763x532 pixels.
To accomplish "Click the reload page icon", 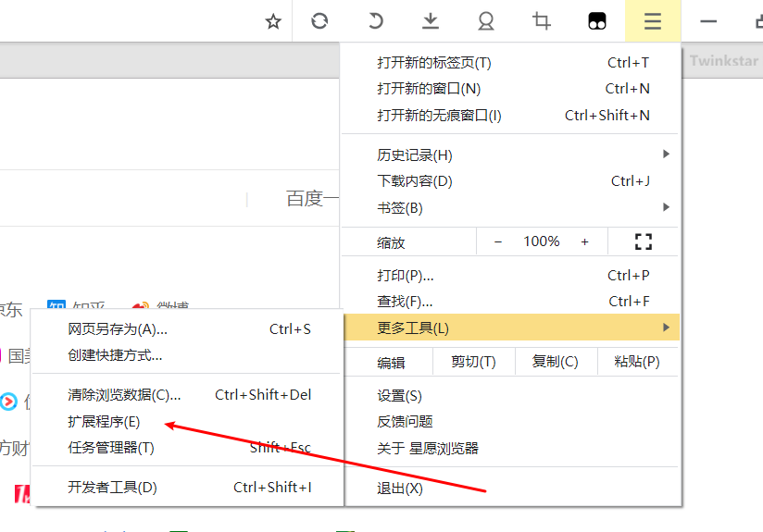I will click(x=319, y=21).
